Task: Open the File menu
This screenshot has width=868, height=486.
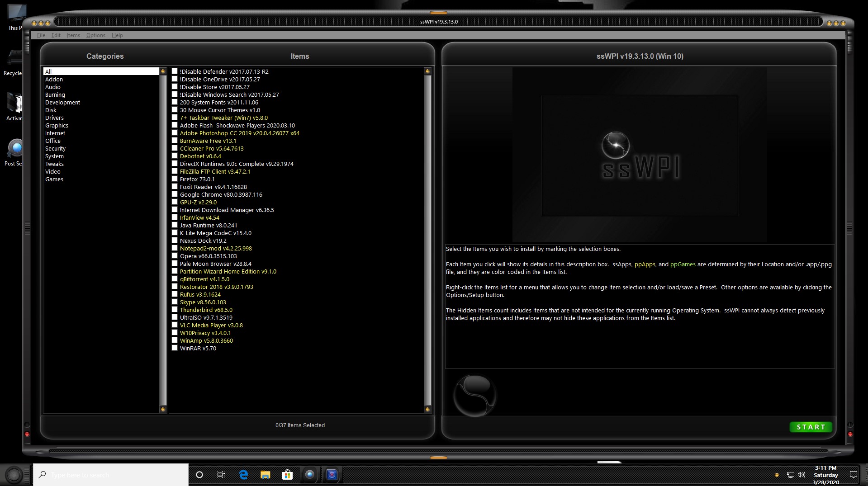Action: point(41,35)
